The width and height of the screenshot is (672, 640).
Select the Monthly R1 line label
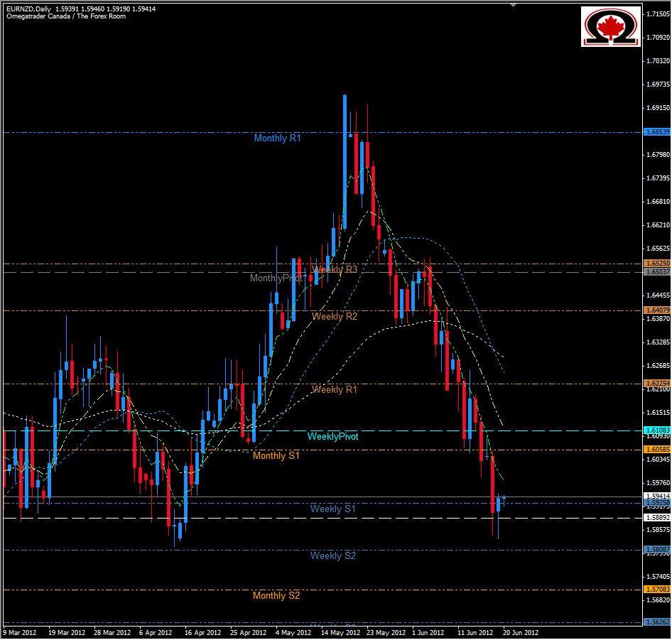(x=277, y=138)
